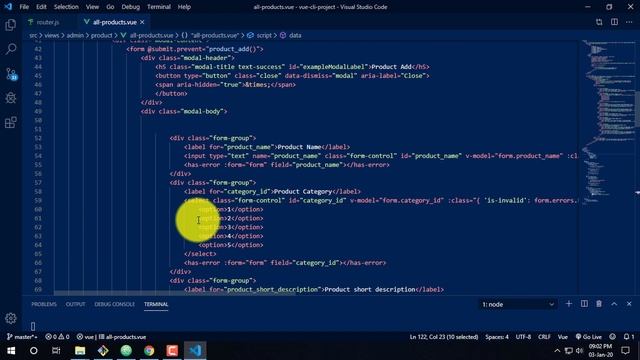Switch to the PROBLEMS panel tab
640x360 pixels.
point(44,304)
